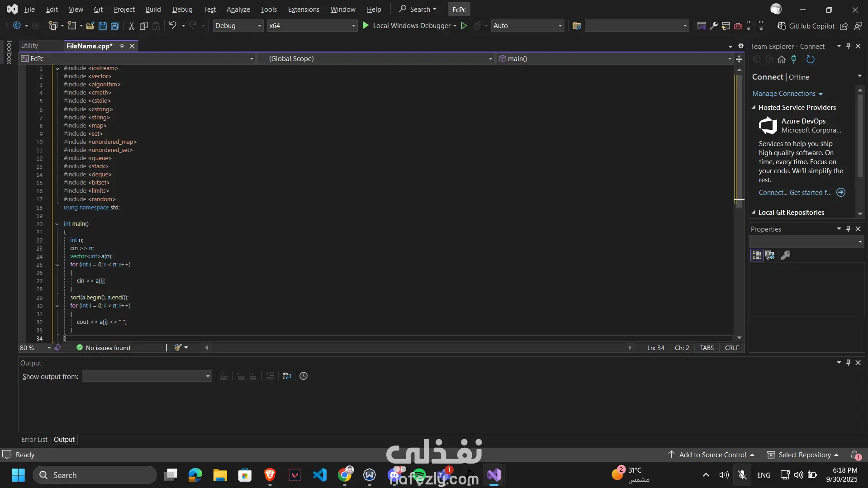Collapse the Hosted Service Providers section
Screen dimensions: 868x488
(754, 108)
